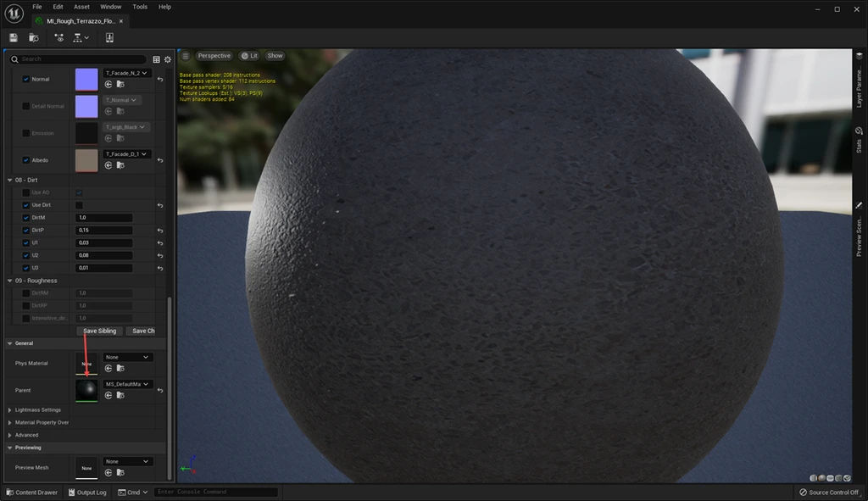Open the Window menu
Viewport: 868px width, 501px height.
pyautogui.click(x=111, y=7)
